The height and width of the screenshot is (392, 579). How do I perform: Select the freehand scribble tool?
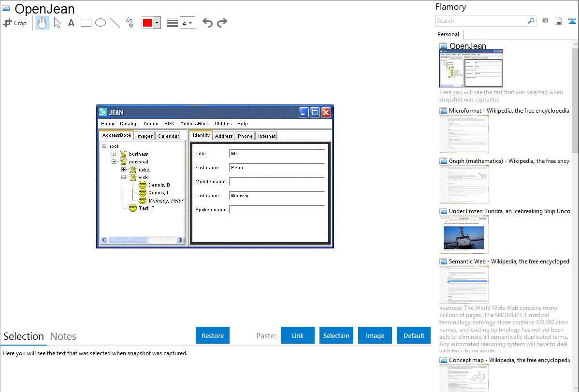130,23
